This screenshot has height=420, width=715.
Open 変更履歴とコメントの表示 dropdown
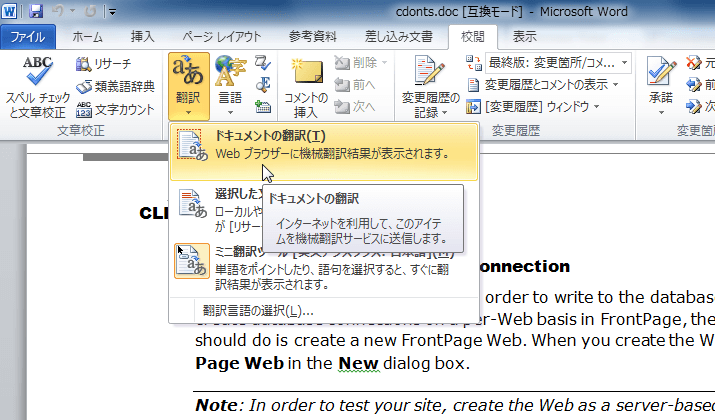543,85
